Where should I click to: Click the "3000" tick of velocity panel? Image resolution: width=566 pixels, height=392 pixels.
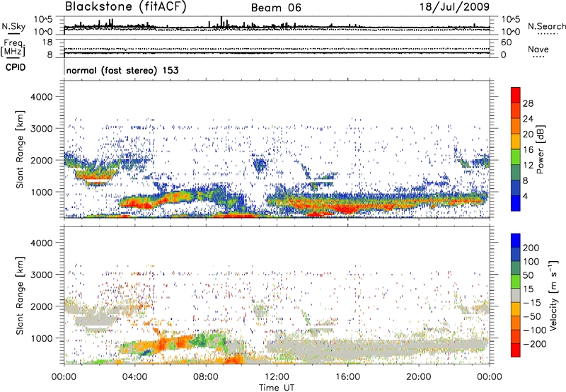tap(42, 275)
